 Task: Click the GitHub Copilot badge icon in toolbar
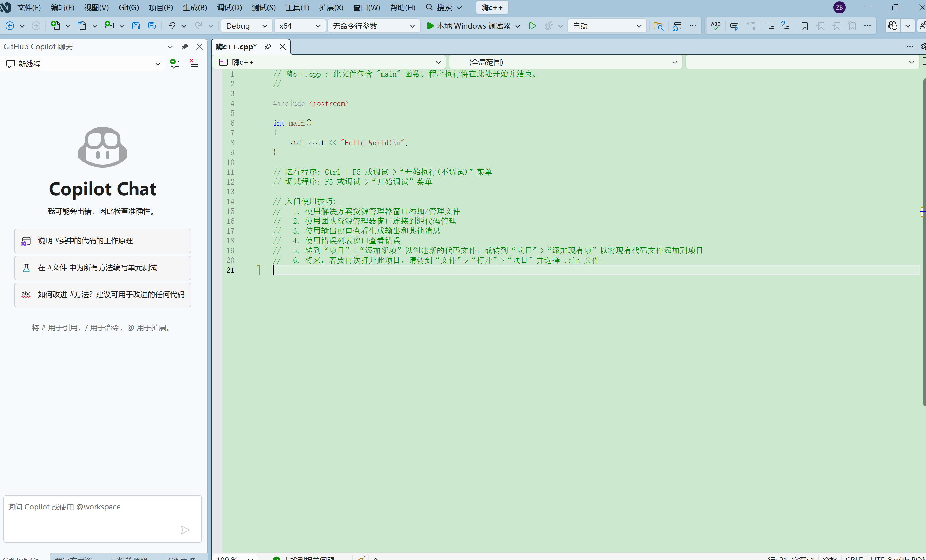893,26
